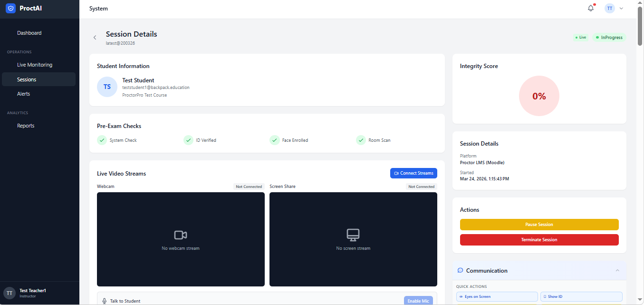
Task: Open Live Monitoring in the sidebar
Action: click(38, 65)
